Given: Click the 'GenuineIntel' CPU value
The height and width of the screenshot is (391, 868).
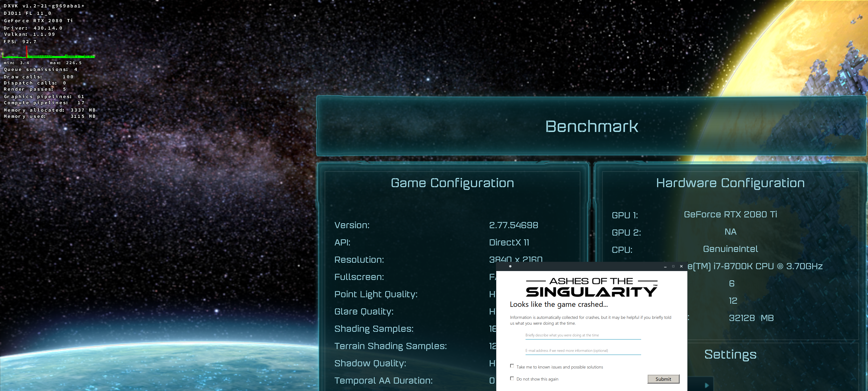Looking at the screenshot, I should coord(730,249).
